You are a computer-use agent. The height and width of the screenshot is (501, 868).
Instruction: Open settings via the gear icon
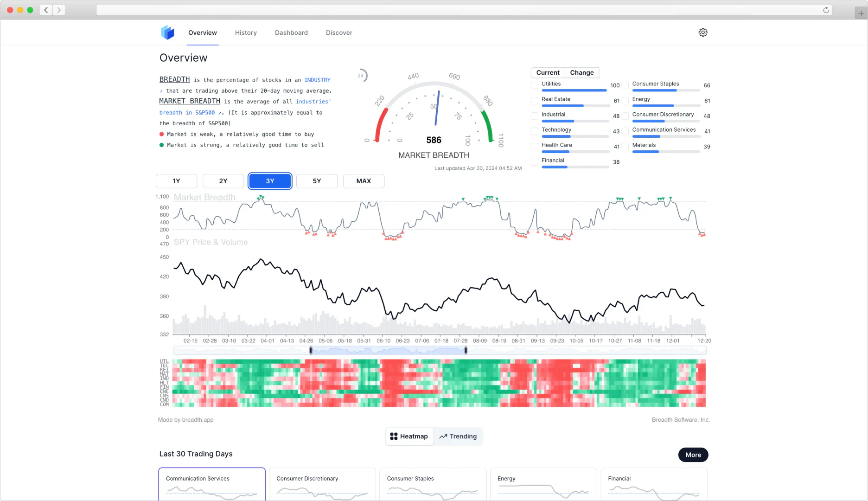click(703, 32)
